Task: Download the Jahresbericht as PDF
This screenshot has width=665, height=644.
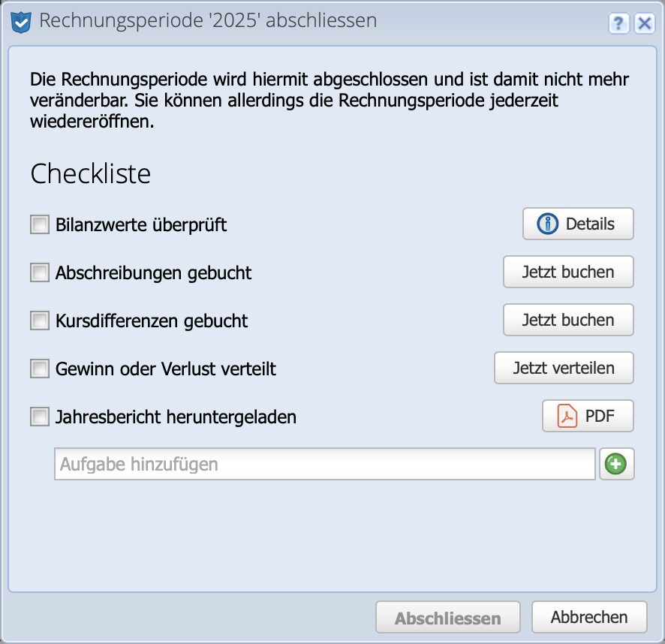Action: (x=588, y=416)
